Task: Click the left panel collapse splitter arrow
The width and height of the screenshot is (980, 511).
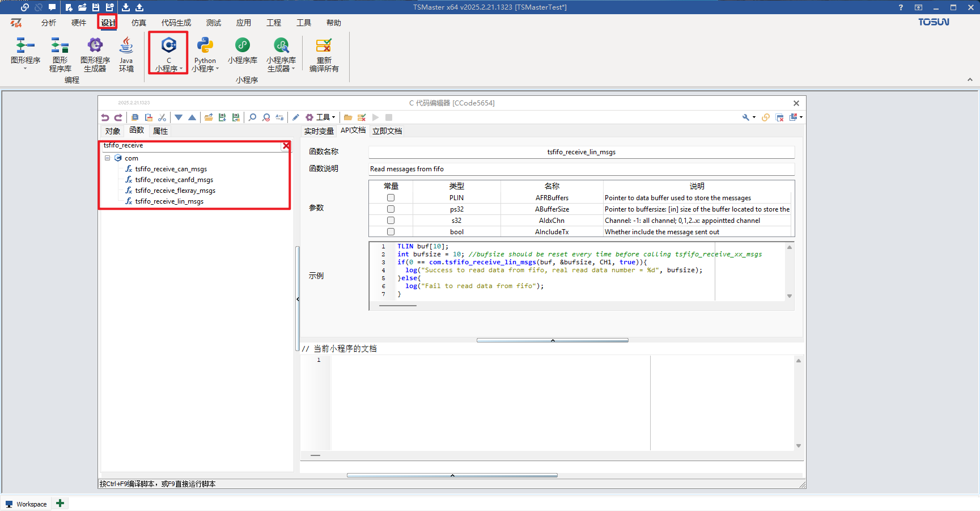Action: 298,299
